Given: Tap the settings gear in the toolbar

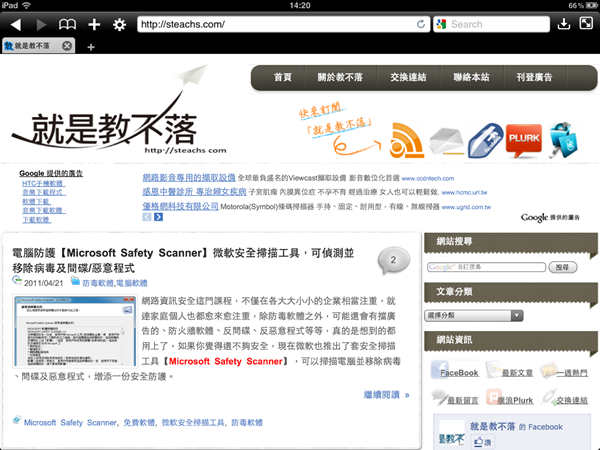Looking at the screenshot, I should coord(119,24).
